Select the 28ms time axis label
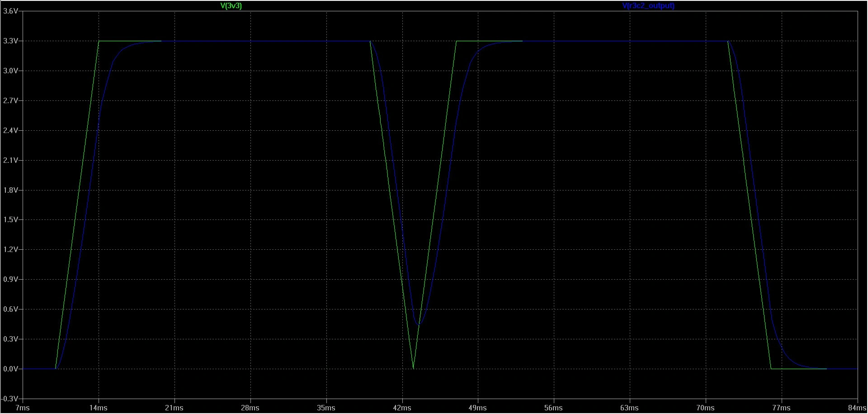The height and width of the screenshot is (414, 868). [250, 408]
